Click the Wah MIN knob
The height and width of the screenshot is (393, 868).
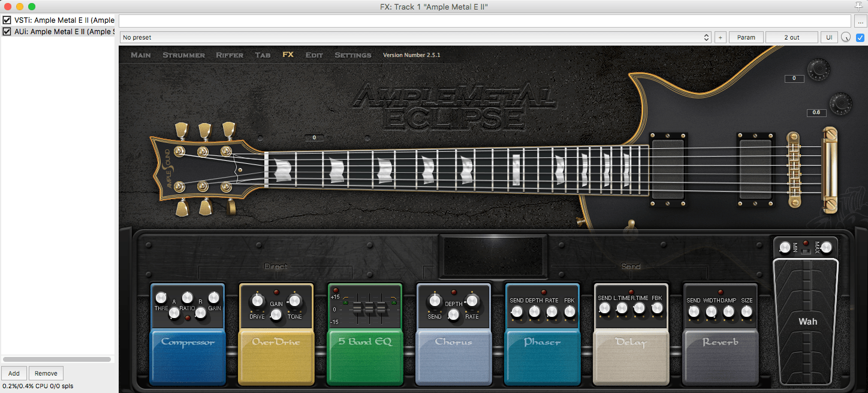(785, 247)
